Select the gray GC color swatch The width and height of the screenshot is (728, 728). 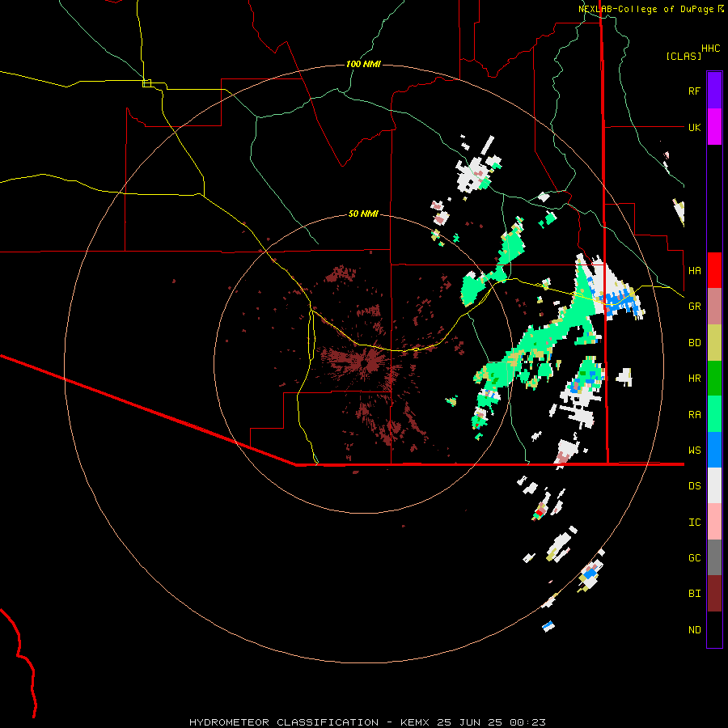[714, 557]
